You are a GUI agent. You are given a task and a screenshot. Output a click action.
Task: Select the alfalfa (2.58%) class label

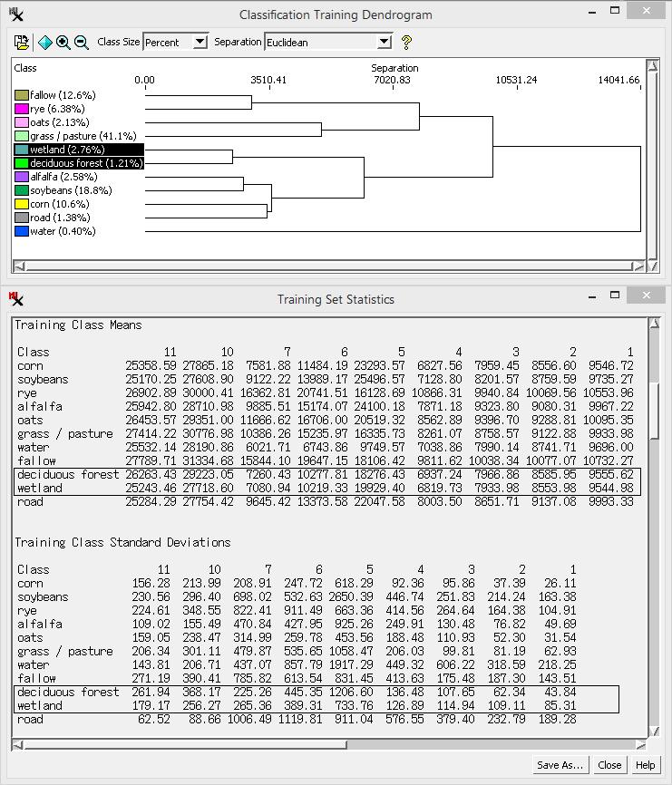(63, 177)
